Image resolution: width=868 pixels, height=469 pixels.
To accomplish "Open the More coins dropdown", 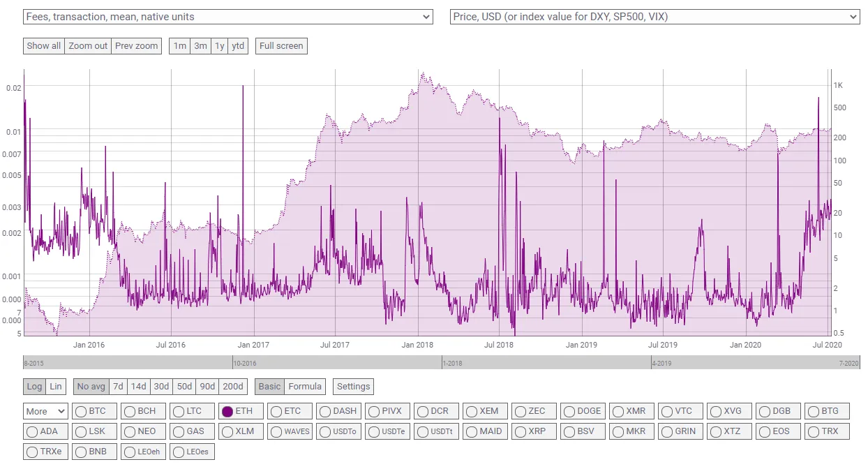I will [x=45, y=411].
